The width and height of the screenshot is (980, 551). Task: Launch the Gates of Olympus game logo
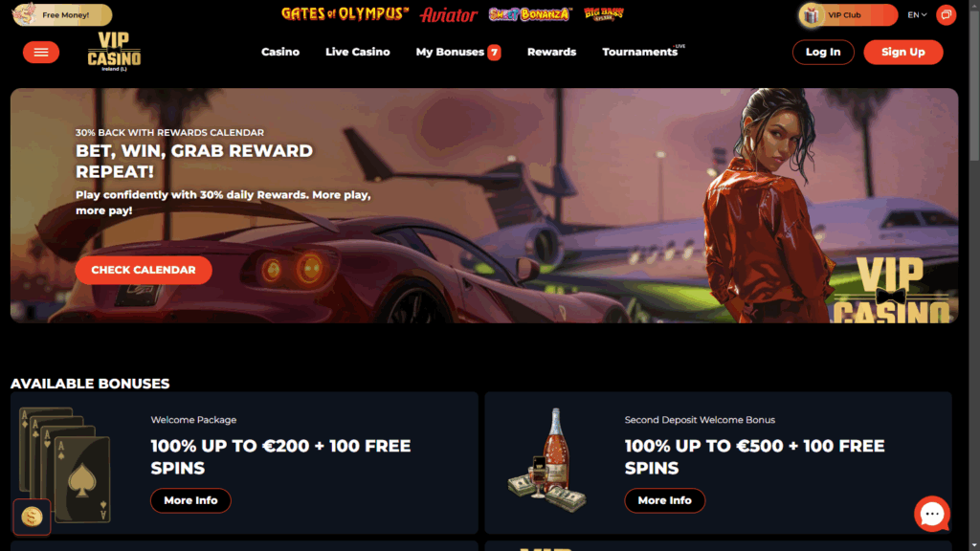[x=345, y=13]
